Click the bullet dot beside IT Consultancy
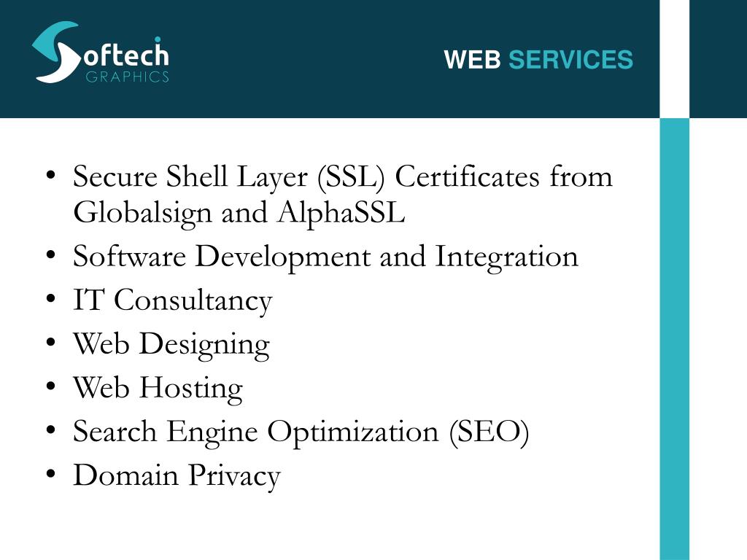Image resolution: width=747 pixels, height=560 pixels. (x=51, y=300)
